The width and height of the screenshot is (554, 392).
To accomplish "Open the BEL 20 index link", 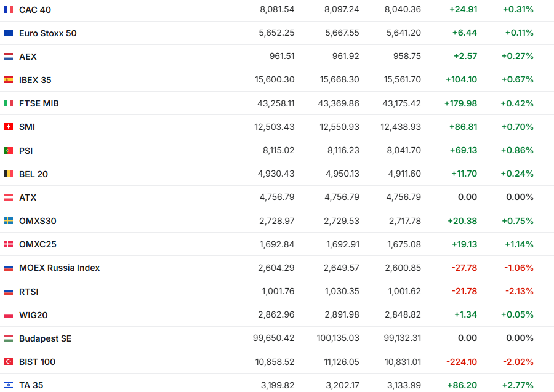I will (33, 174).
